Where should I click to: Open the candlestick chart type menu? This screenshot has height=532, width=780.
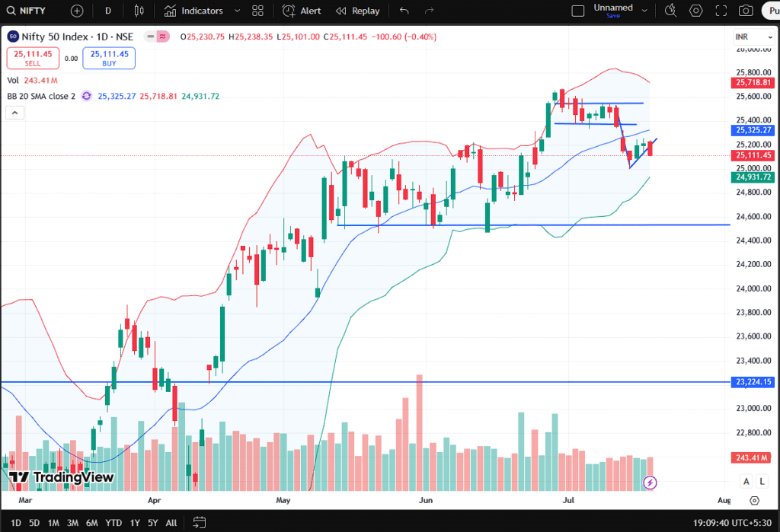coord(139,11)
